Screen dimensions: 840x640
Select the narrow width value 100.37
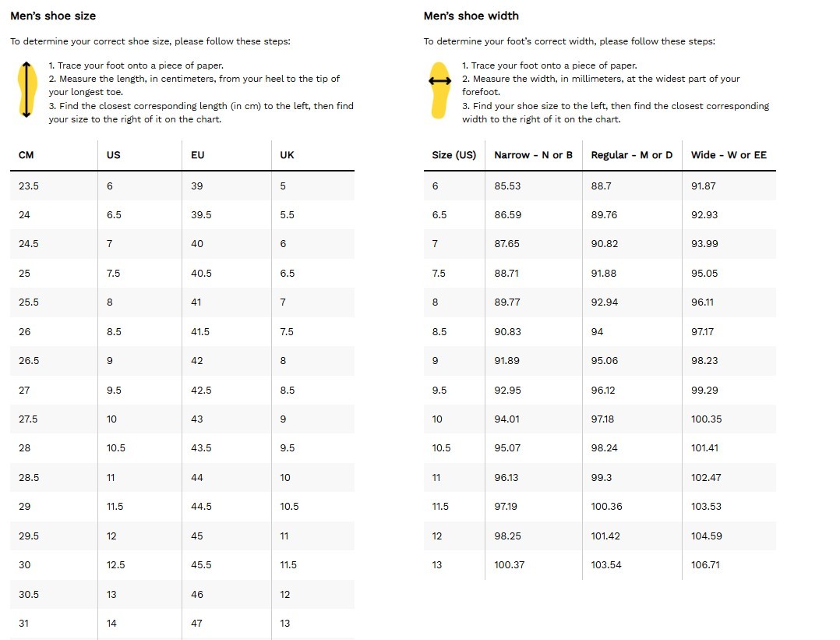coord(509,564)
